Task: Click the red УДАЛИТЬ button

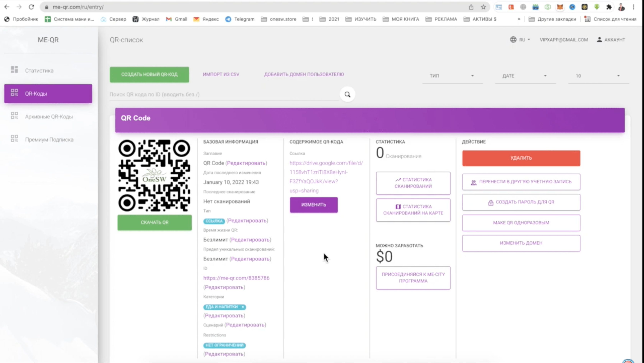Action: [x=521, y=158]
